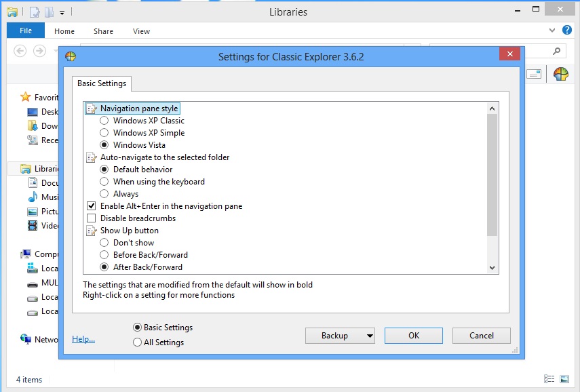Switch to All Settings mode
This screenshot has width=580, height=392.
coord(137,342)
